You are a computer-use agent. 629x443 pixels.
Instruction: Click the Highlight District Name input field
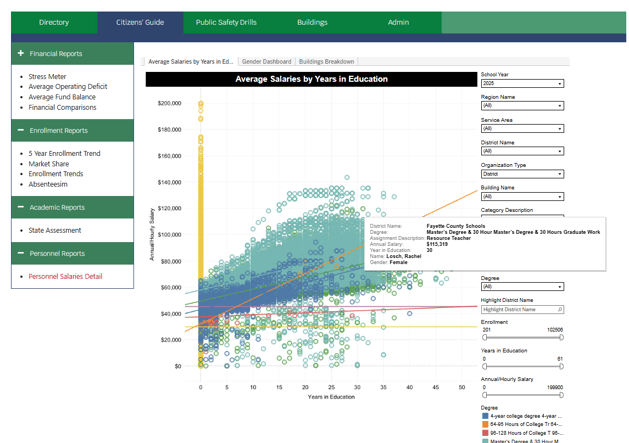pyautogui.click(x=518, y=310)
